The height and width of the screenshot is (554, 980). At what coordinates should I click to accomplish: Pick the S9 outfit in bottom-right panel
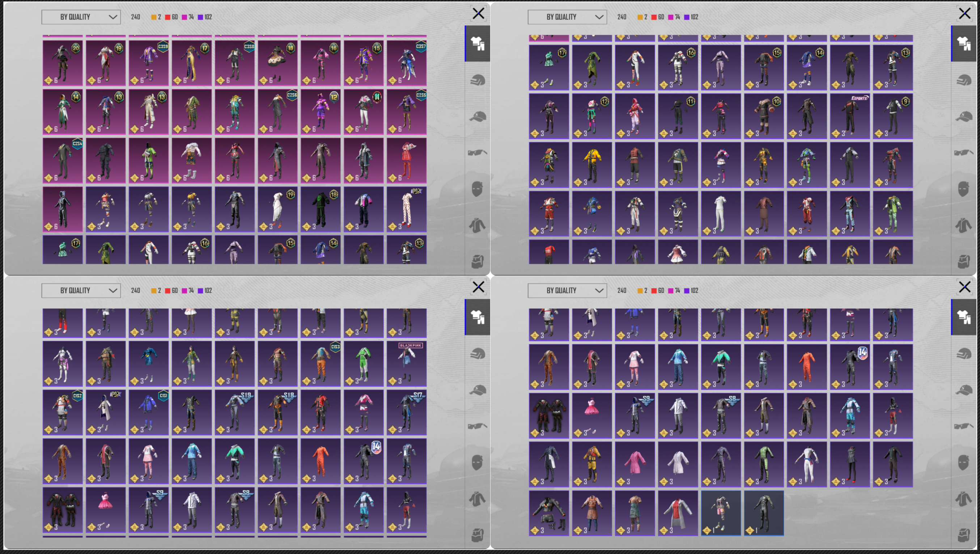[x=635, y=416]
